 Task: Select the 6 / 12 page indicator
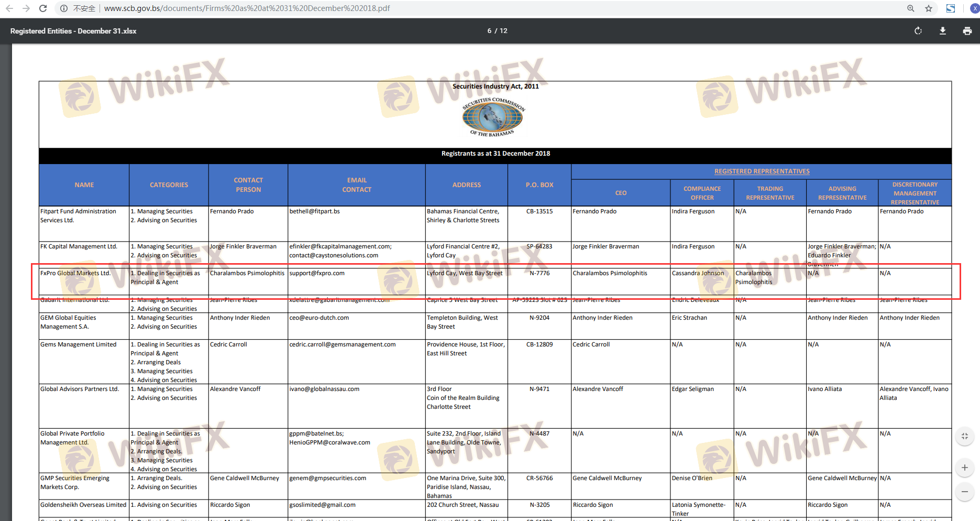[x=497, y=31]
